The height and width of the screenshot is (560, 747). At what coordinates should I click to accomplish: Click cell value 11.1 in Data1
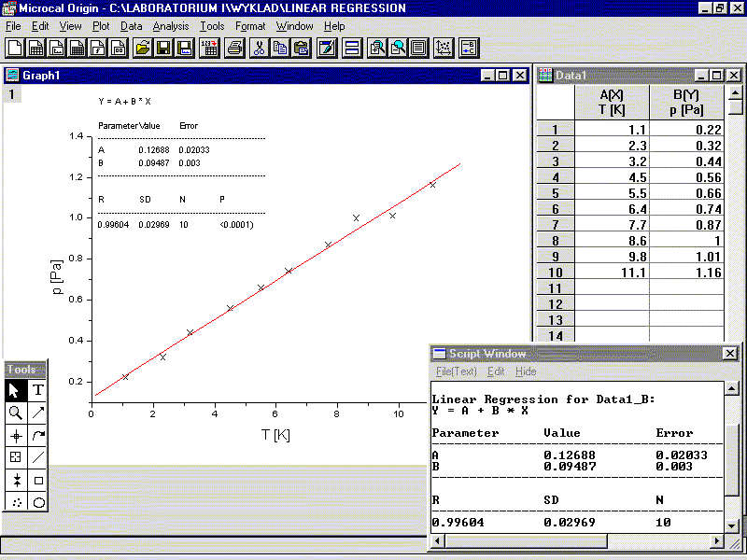point(613,273)
